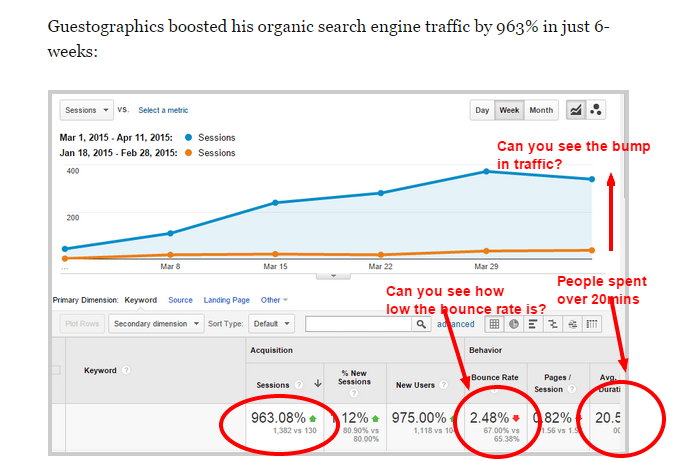Click the help icon next to Pages / Session
Viewport: 677px width, 461px height.
(x=572, y=389)
